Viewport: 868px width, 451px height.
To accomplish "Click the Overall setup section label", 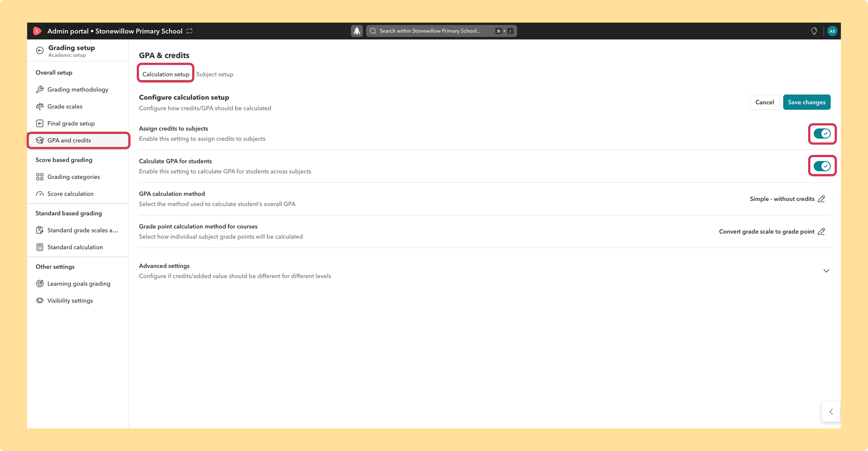I will click(54, 72).
